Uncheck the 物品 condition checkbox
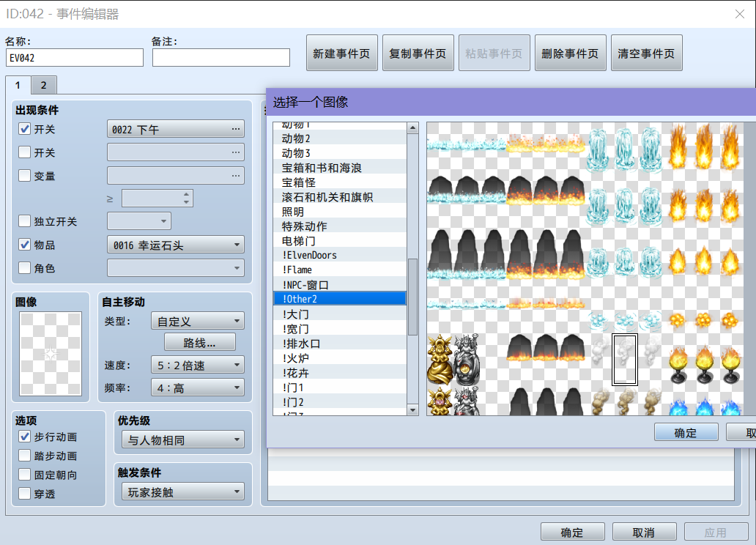This screenshot has height=545, width=756. [24, 245]
